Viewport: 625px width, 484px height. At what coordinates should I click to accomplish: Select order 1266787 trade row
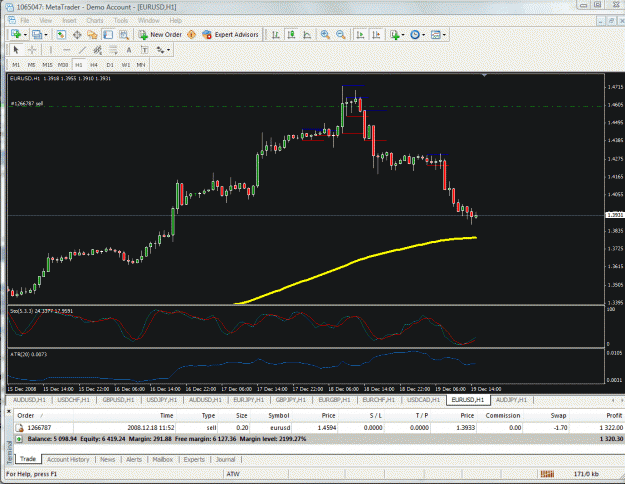click(319, 428)
